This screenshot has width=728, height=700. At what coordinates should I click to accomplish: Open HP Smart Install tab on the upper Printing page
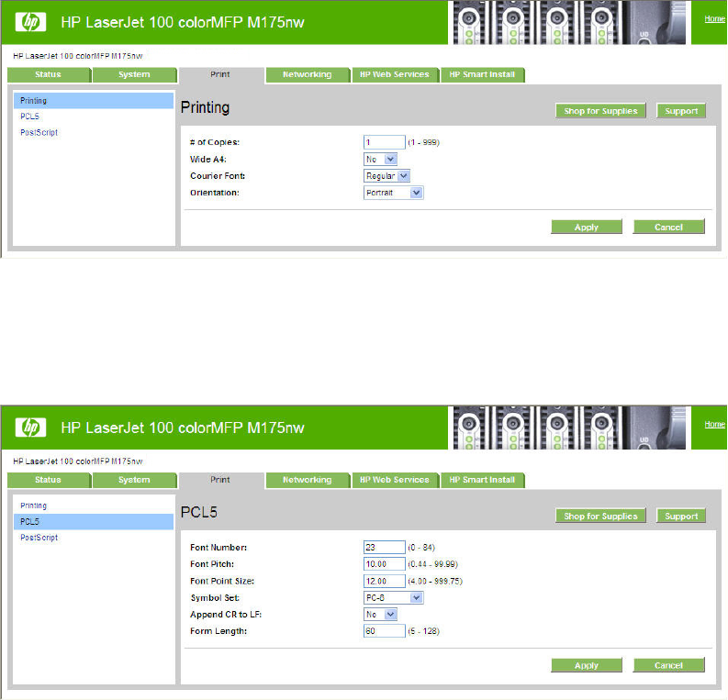coord(482,74)
